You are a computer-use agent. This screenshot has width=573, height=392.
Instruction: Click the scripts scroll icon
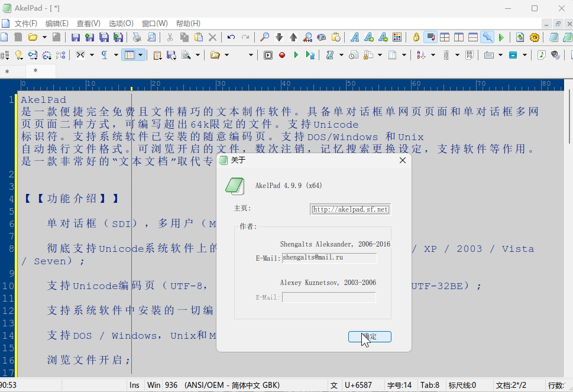click(x=330, y=55)
